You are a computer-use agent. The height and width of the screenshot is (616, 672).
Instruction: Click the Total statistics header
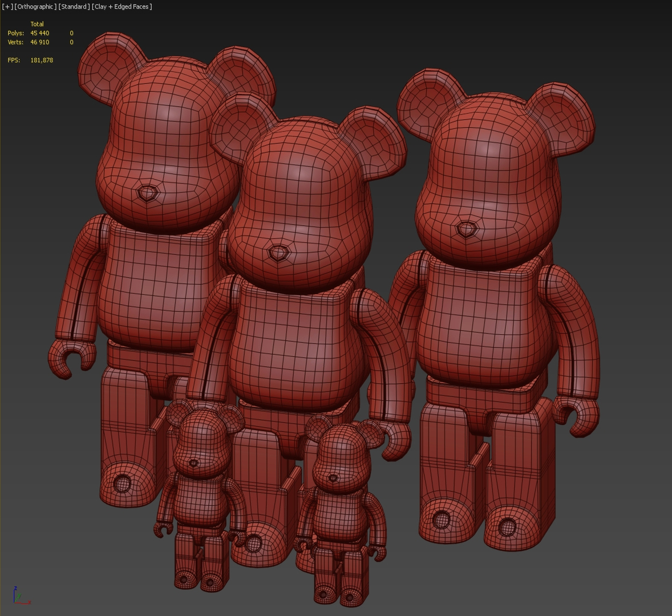point(37,24)
